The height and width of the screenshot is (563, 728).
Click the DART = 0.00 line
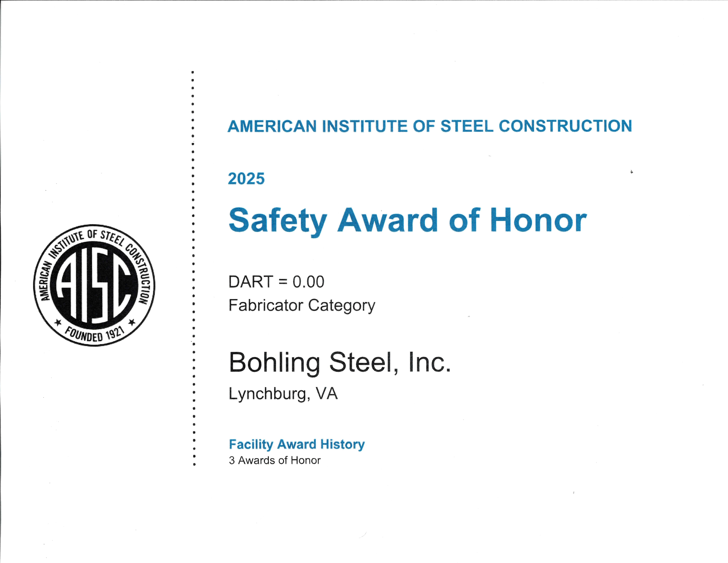[276, 282]
